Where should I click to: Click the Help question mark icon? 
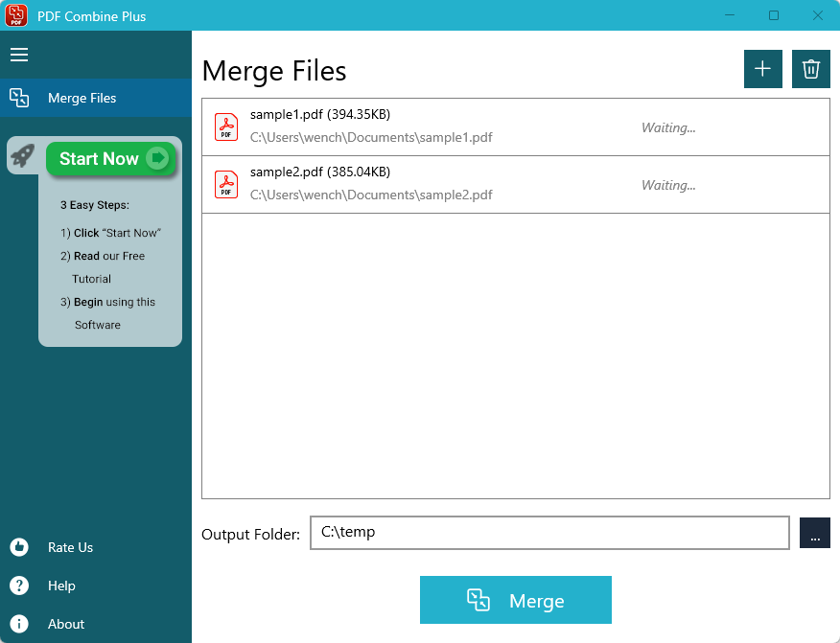pyautogui.click(x=19, y=586)
